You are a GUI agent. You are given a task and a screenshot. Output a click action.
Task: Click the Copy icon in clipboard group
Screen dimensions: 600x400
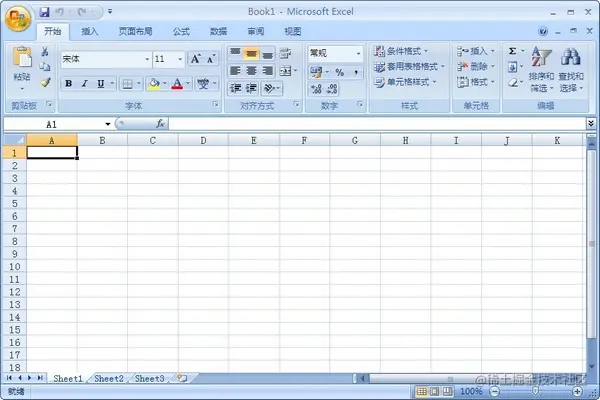[45, 67]
